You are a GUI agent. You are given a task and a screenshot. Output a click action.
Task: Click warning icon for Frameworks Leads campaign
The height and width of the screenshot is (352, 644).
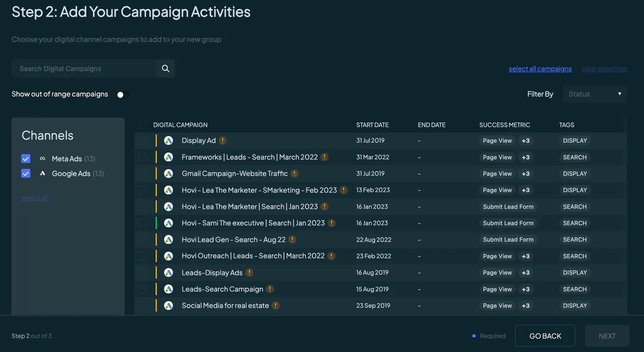325,157
